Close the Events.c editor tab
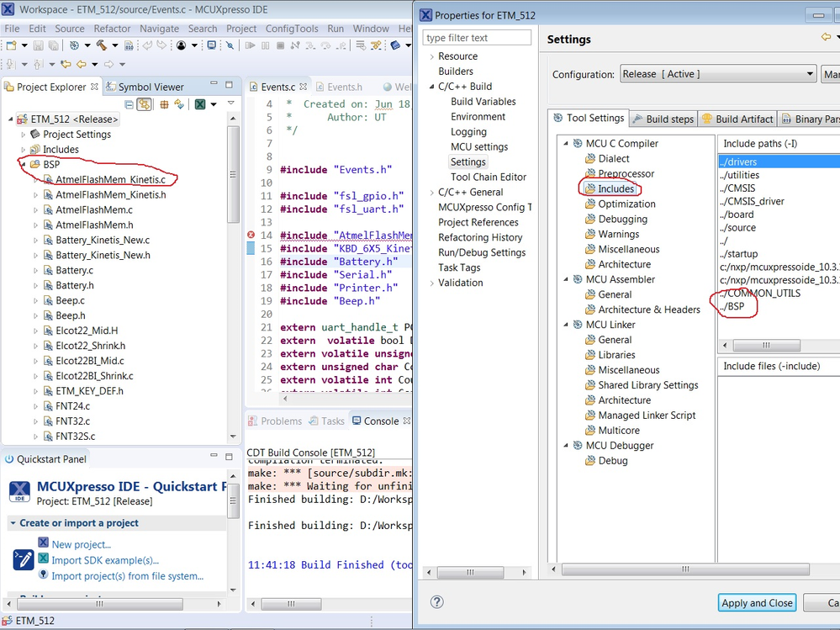 tap(304, 87)
